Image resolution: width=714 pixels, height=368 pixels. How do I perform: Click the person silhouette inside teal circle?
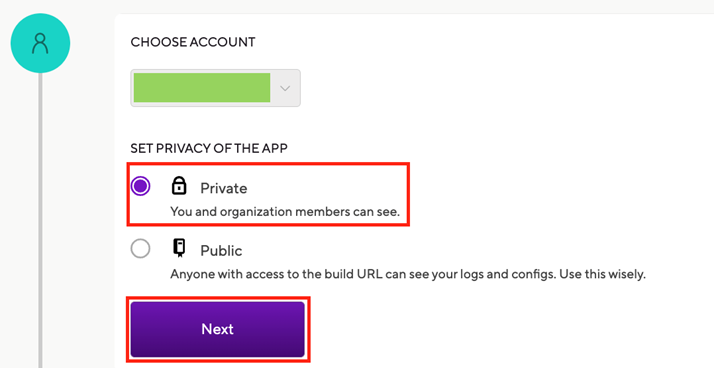[x=40, y=43]
